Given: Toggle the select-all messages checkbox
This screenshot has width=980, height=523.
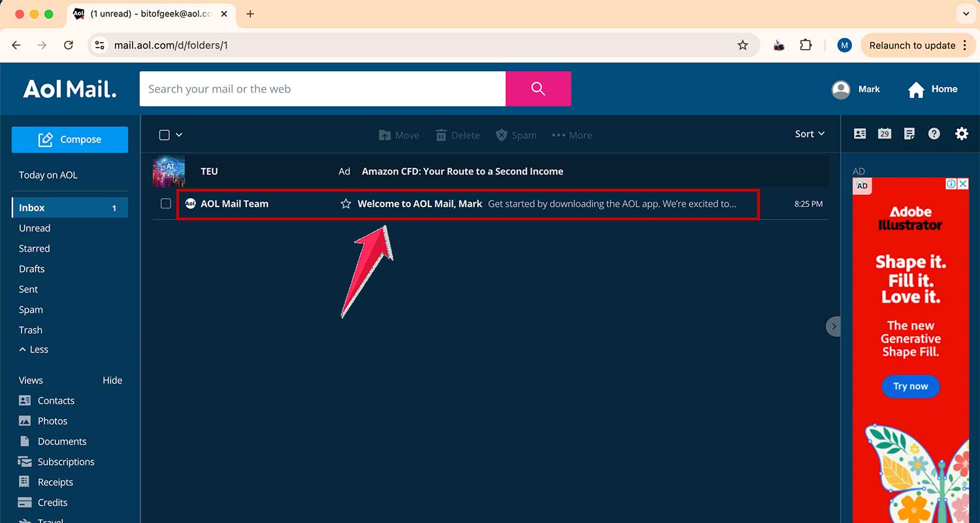Looking at the screenshot, I should pos(163,134).
